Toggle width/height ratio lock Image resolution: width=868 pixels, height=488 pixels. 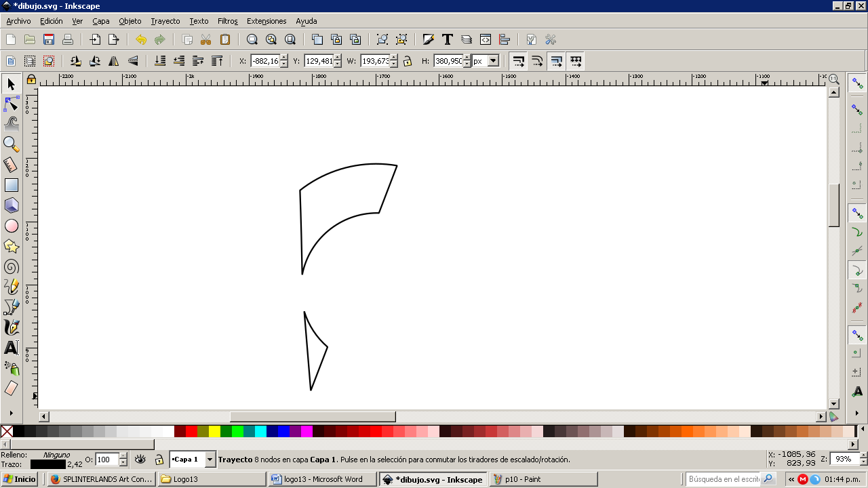pyautogui.click(x=407, y=61)
